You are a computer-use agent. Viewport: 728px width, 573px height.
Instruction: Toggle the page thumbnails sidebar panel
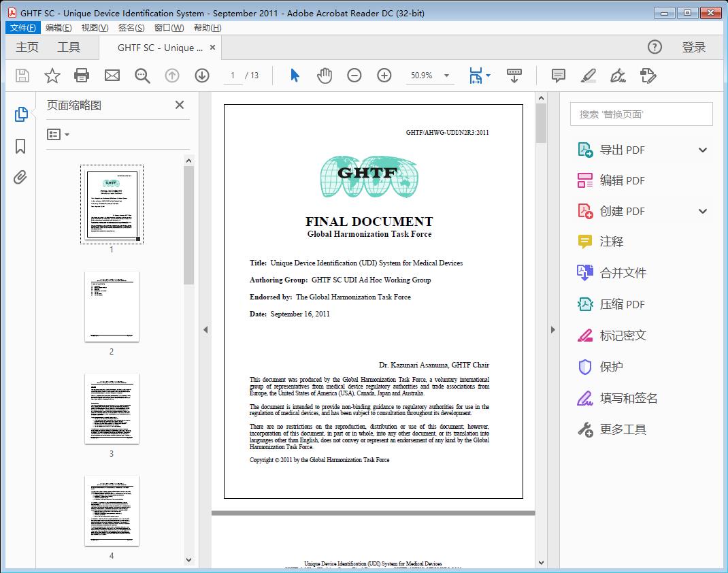pyautogui.click(x=20, y=114)
